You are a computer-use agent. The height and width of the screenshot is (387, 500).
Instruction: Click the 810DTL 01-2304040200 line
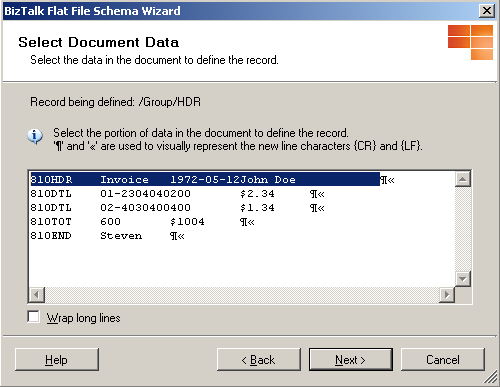click(177, 194)
